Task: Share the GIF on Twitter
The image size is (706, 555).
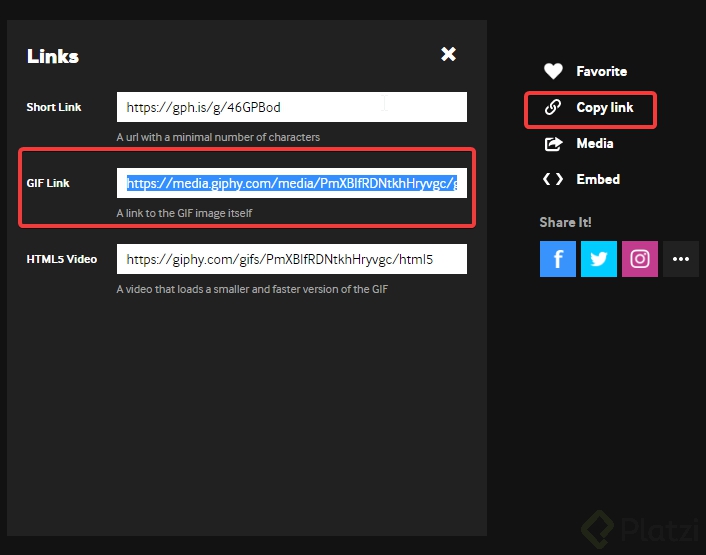Action: [x=599, y=259]
